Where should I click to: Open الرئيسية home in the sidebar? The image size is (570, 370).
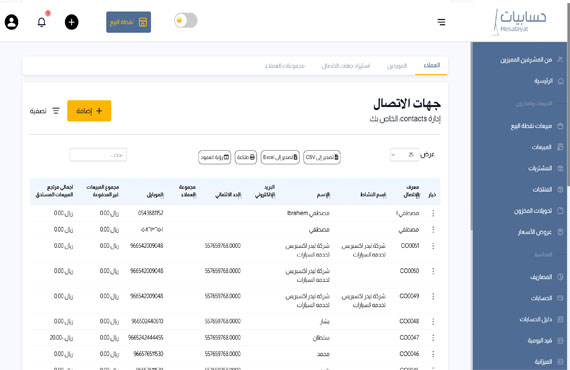tap(549, 81)
